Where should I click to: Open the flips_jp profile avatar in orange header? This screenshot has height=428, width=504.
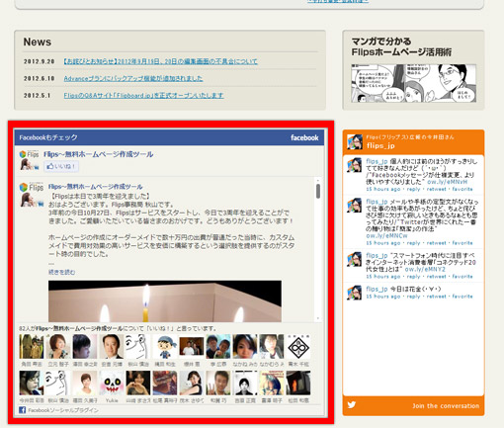355,141
